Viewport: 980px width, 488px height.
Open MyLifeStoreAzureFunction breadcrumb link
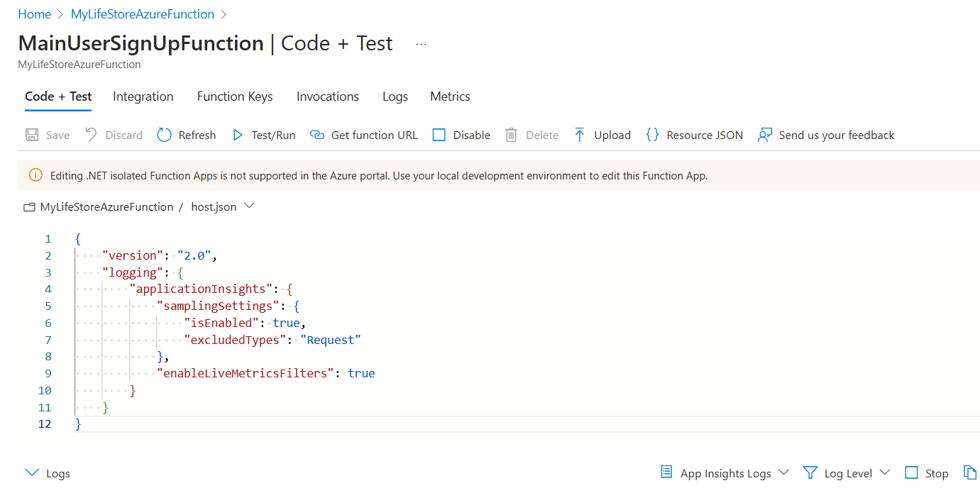pyautogui.click(x=143, y=14)
